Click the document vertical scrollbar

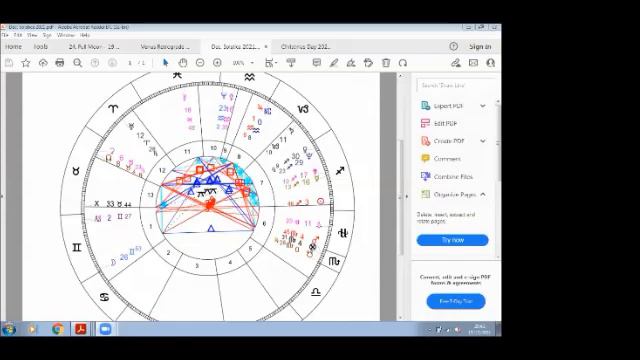coord(401,196)
